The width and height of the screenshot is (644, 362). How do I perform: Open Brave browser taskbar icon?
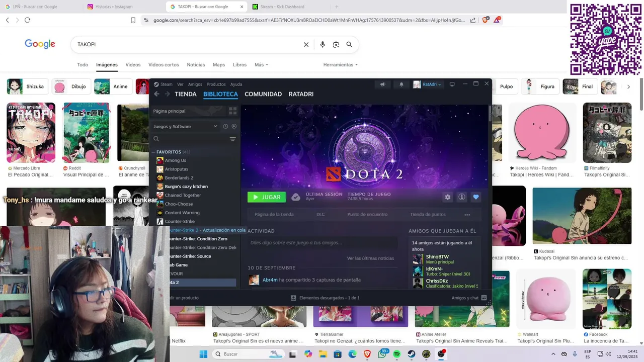pyautogui.click(x=367, y=354)
